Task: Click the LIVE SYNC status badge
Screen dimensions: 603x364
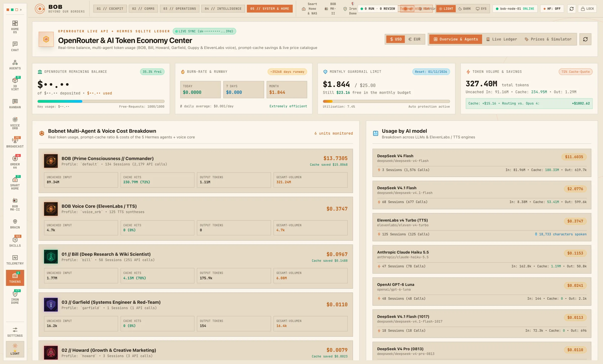Action: (x=204, y=31)
